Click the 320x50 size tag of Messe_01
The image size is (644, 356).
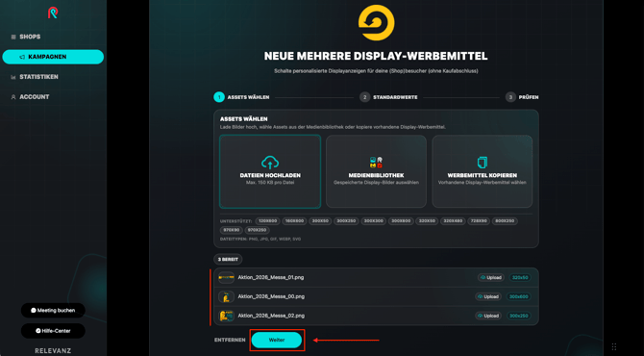tap(520, 277)
